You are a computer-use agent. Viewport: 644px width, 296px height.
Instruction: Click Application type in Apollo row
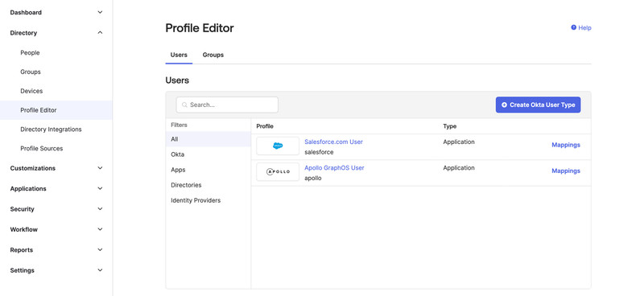[x=459, y=167]
